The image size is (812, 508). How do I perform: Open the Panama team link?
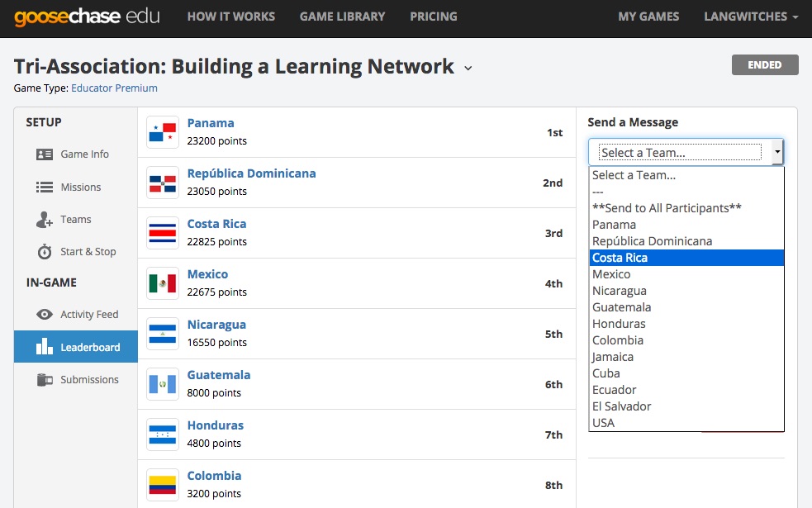click(x=211, y=123)
